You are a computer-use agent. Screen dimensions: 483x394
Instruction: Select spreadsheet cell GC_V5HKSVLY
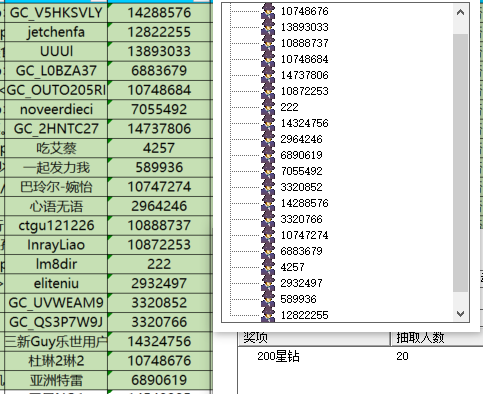tap(56, 13)
